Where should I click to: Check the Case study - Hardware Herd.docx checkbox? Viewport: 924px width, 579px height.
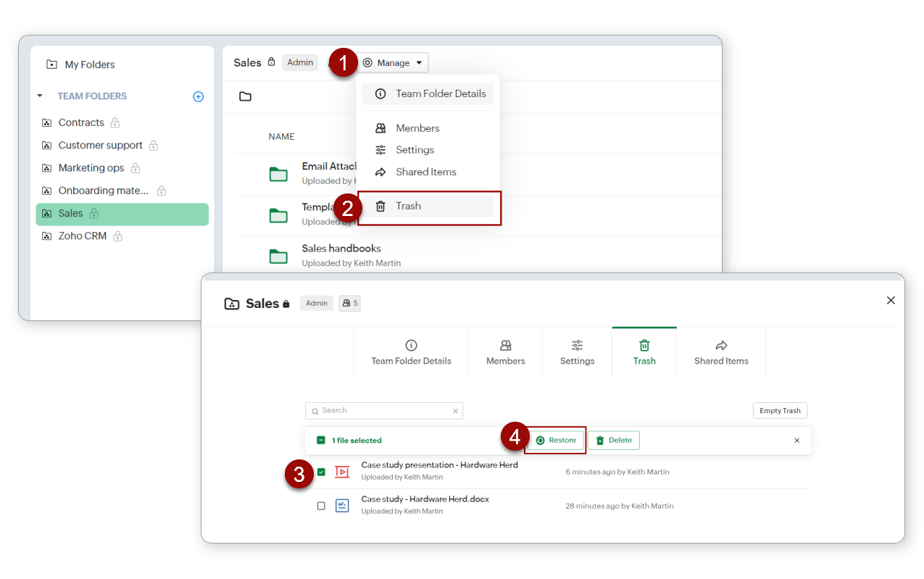[321, 506]
